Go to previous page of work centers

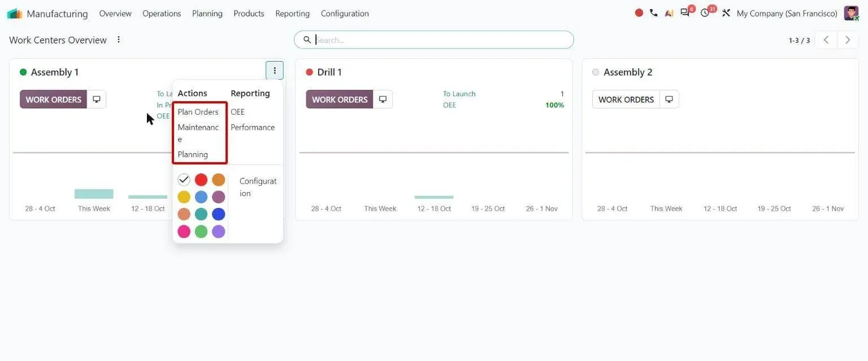[826, 40]
